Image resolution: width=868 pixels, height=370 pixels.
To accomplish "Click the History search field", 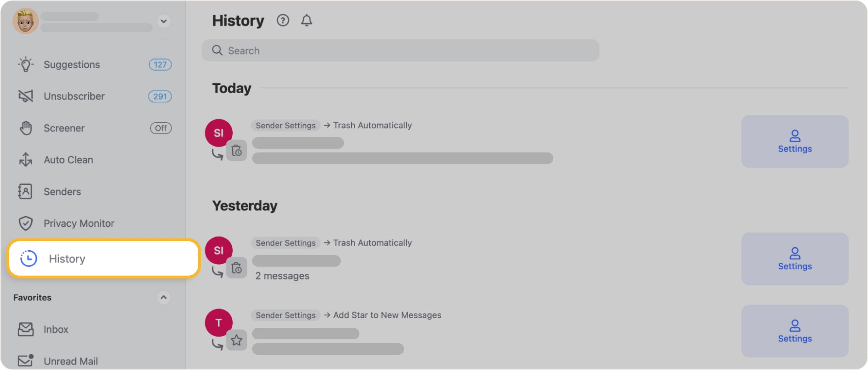I will [400, 50].
